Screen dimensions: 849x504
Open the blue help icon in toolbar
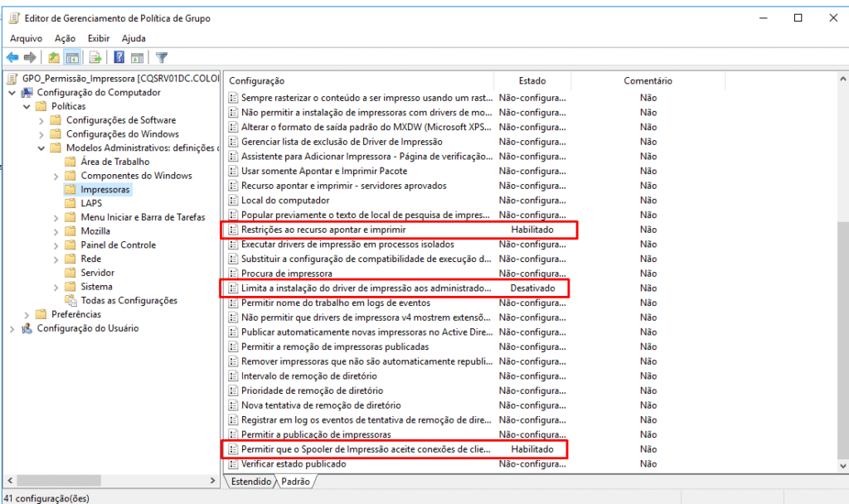click(119, 57)
